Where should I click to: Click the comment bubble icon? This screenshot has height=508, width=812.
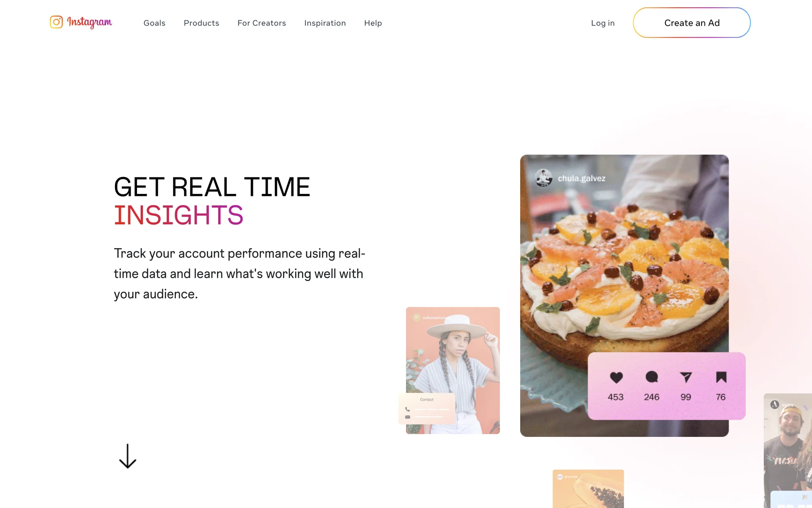[x=652, y=377]
